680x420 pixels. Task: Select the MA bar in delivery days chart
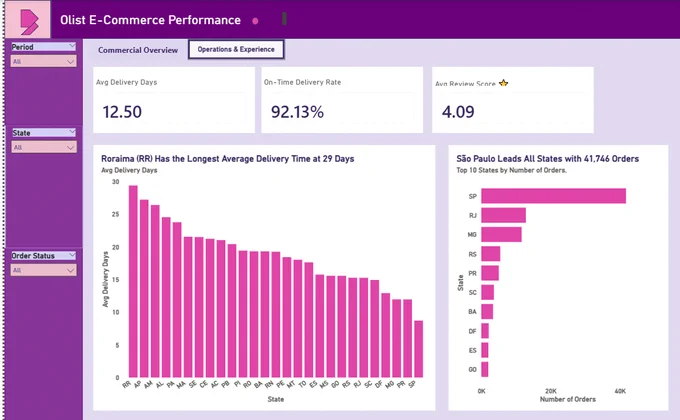pos(188,307)
